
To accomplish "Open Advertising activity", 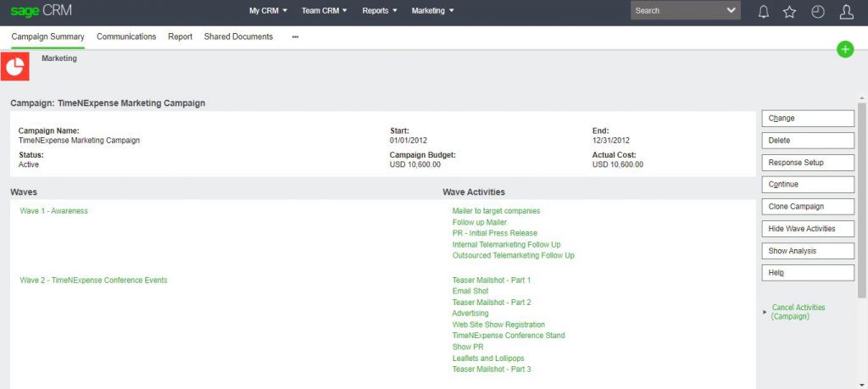I will (x=470, y=314).
